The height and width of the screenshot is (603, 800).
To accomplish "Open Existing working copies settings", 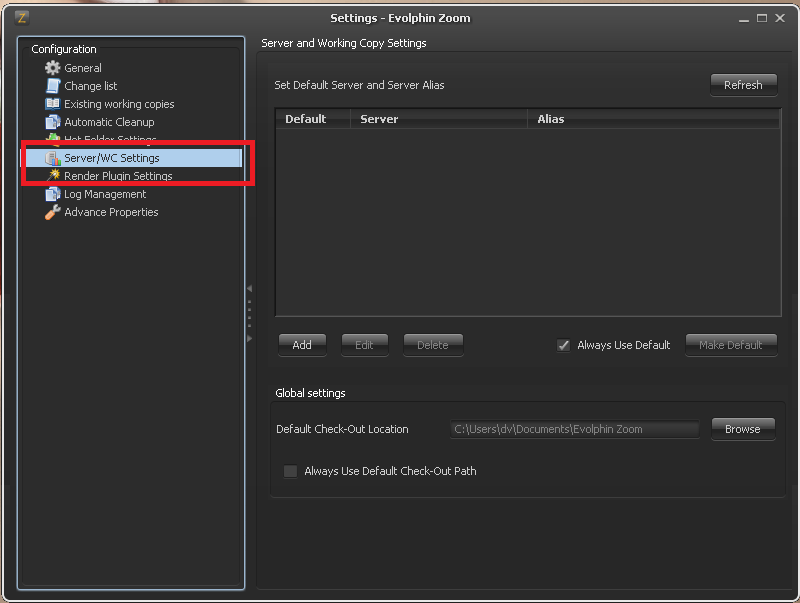I will pyautogui.click(x=119, y=104).
